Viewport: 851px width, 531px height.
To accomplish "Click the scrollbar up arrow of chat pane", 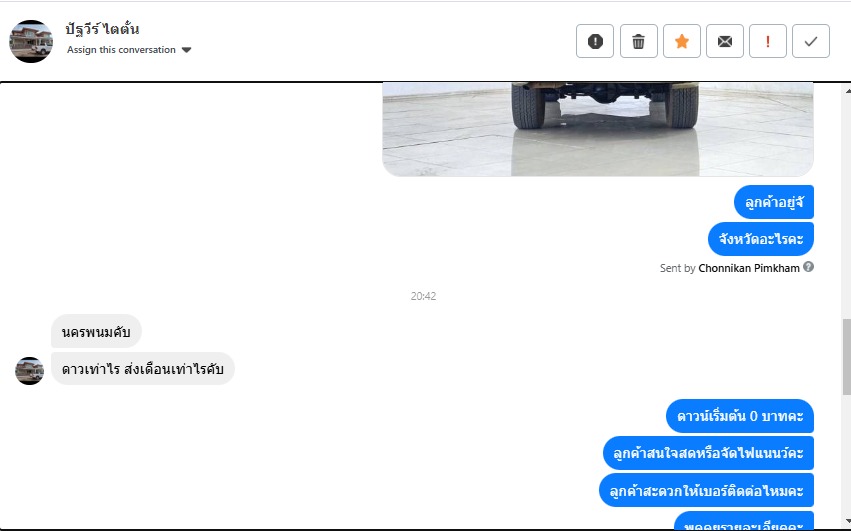I will click(x=847, y=90).
